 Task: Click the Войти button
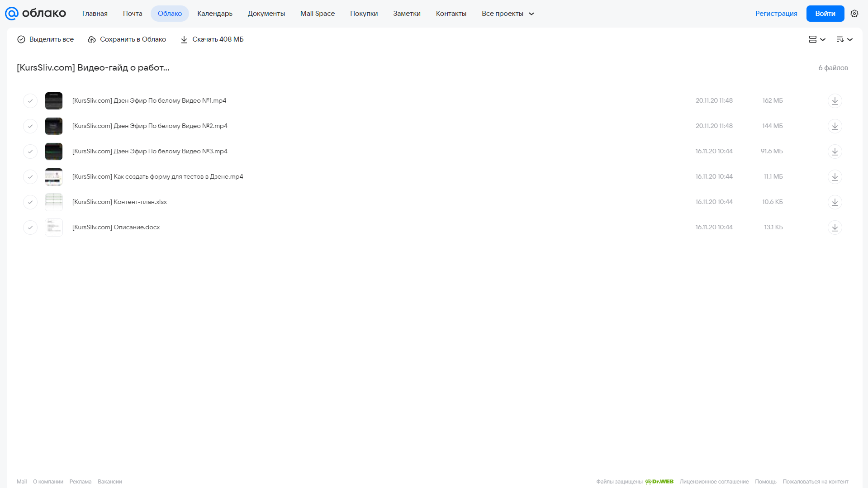[x=825, y=14]
